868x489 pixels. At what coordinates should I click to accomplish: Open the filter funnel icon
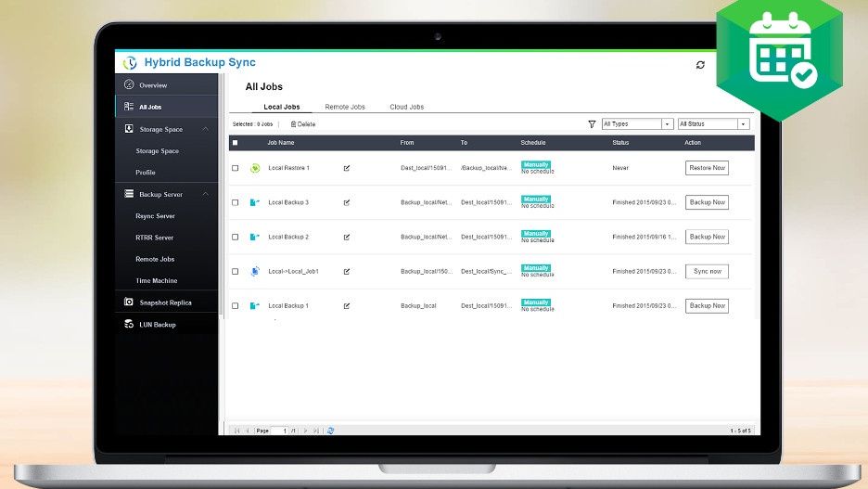pyautogui.click(x=592, y=124)
